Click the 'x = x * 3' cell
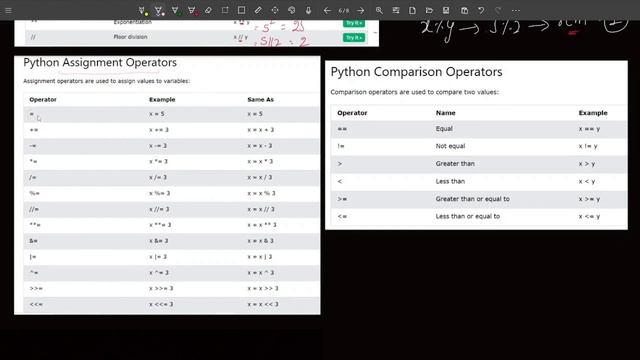The height and width of the screenshot is (360, 640). coord(260,161)
